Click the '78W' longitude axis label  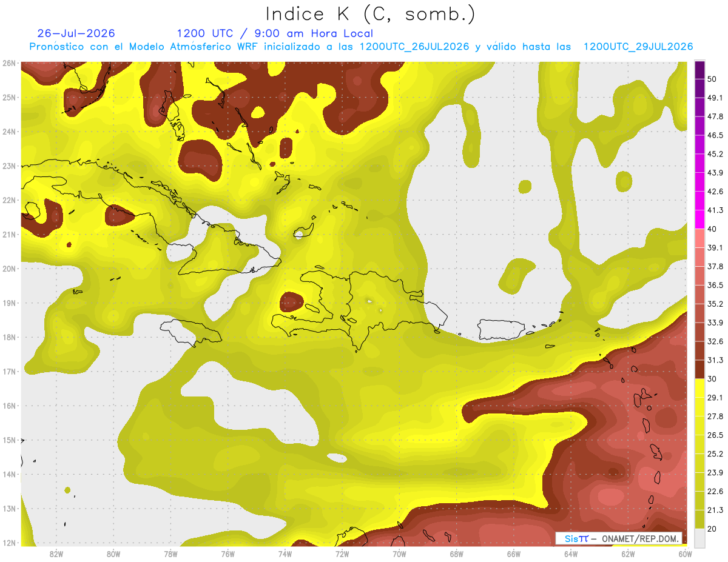pyautogui.click(x=170, y=554)
